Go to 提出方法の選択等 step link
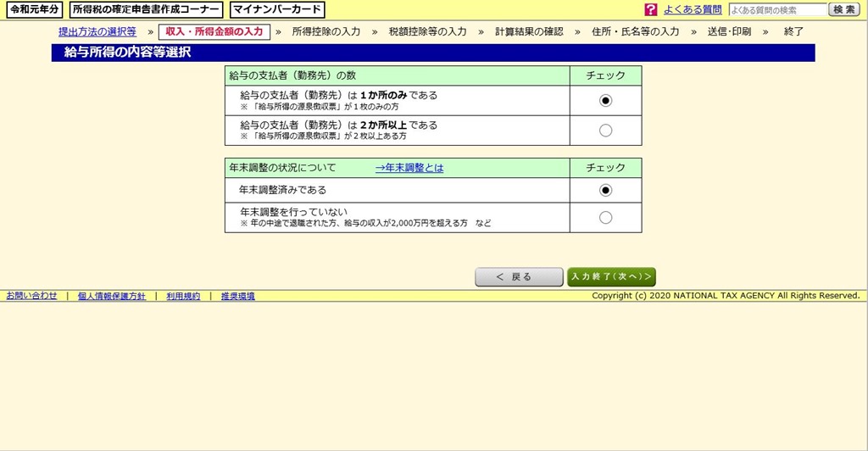 [97, 32]
